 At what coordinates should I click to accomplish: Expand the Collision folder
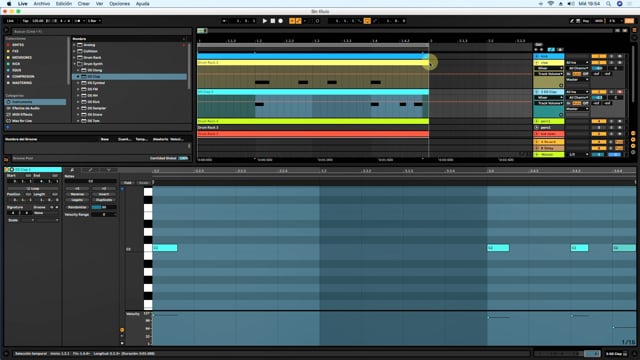[74, 51]
